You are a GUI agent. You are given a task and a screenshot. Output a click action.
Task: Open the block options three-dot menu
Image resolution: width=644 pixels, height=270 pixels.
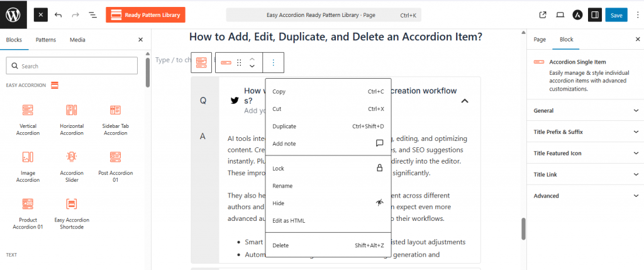[273, 62]
